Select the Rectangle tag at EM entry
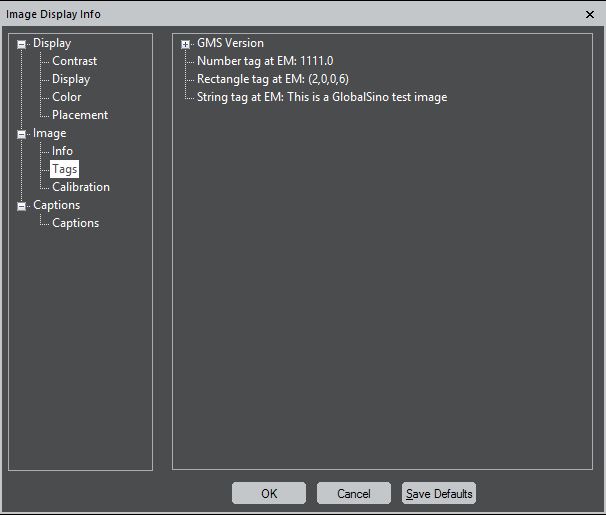 (272, 79)
